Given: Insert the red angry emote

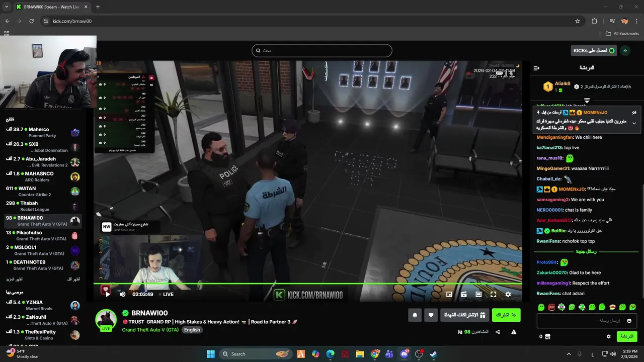Looking at the screenshot, I should (x=551, y=307).
